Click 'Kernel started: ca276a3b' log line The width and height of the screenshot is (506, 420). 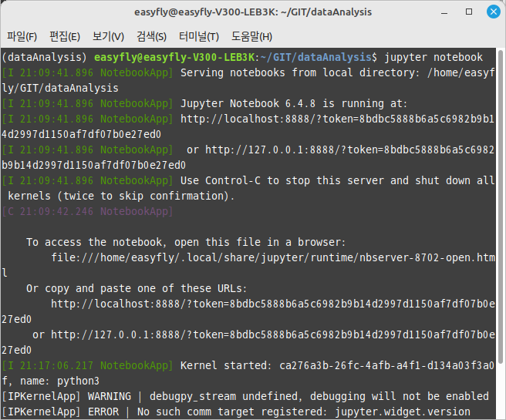pos(248,365)
